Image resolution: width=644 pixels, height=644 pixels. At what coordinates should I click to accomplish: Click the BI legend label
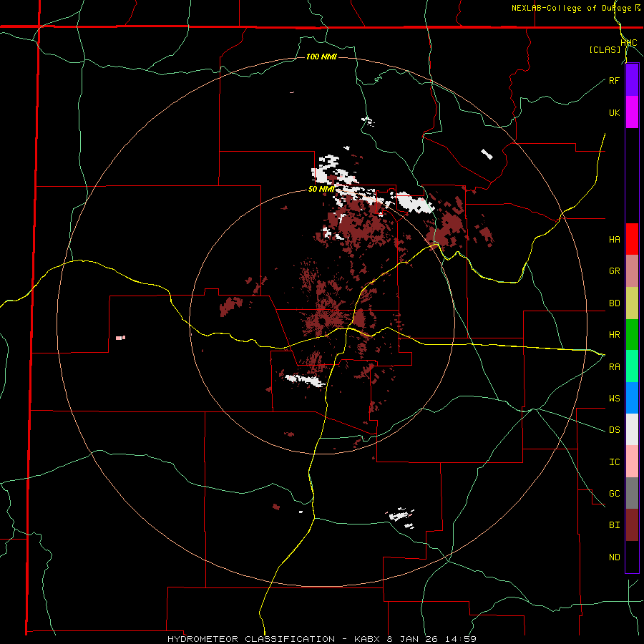614,525
